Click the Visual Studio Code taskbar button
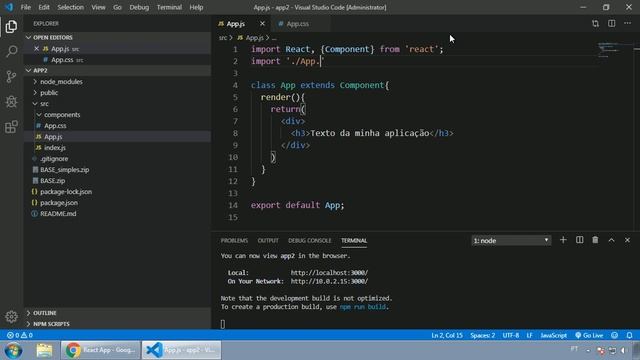This screenshot has height=360, width=640. click(182, 350)
